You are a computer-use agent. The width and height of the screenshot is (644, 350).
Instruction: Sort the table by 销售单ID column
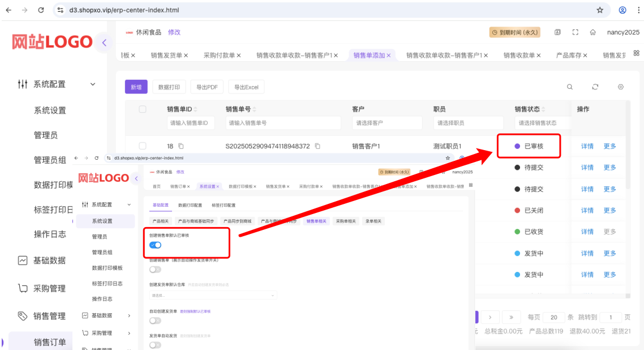(195, 109)
